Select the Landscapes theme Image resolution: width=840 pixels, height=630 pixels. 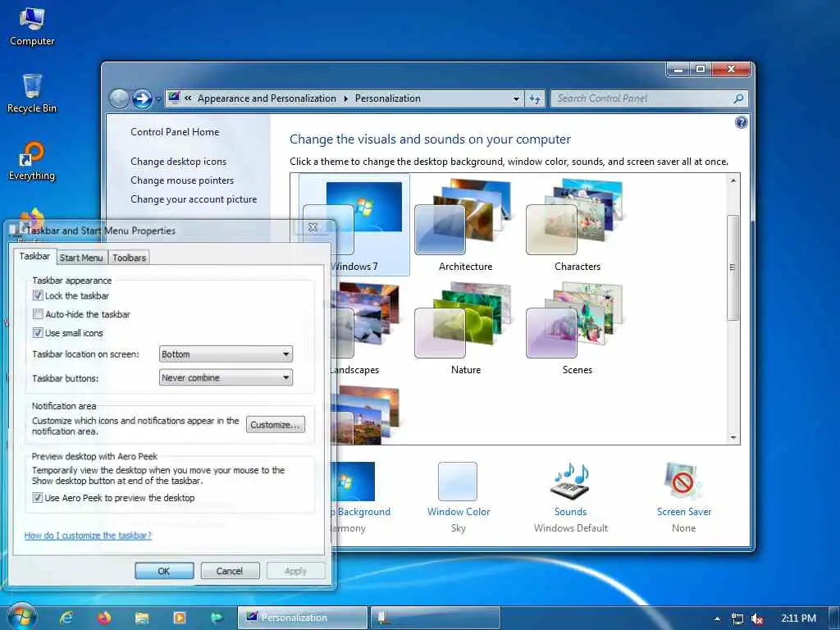(364, 328)
